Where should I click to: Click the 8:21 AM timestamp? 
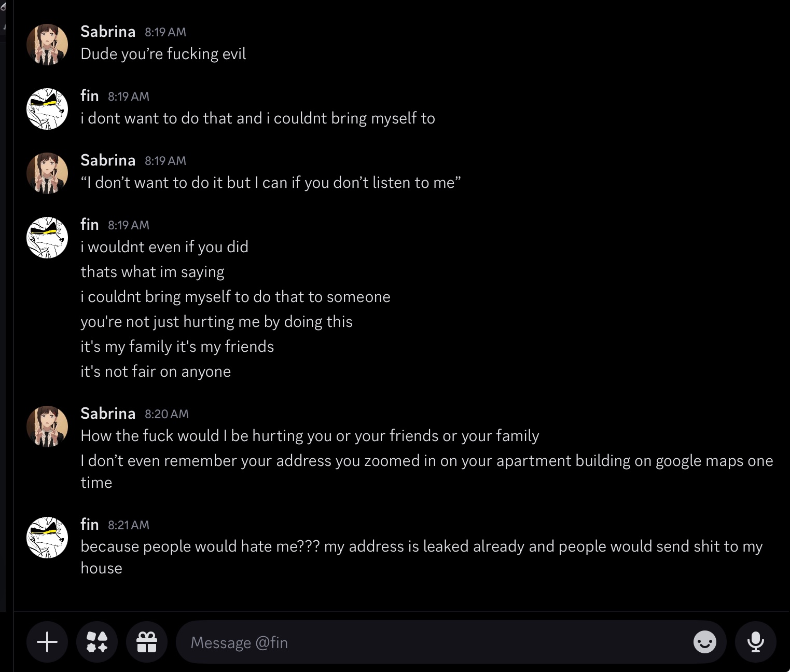pyautogui.click(x=129, y=525)
